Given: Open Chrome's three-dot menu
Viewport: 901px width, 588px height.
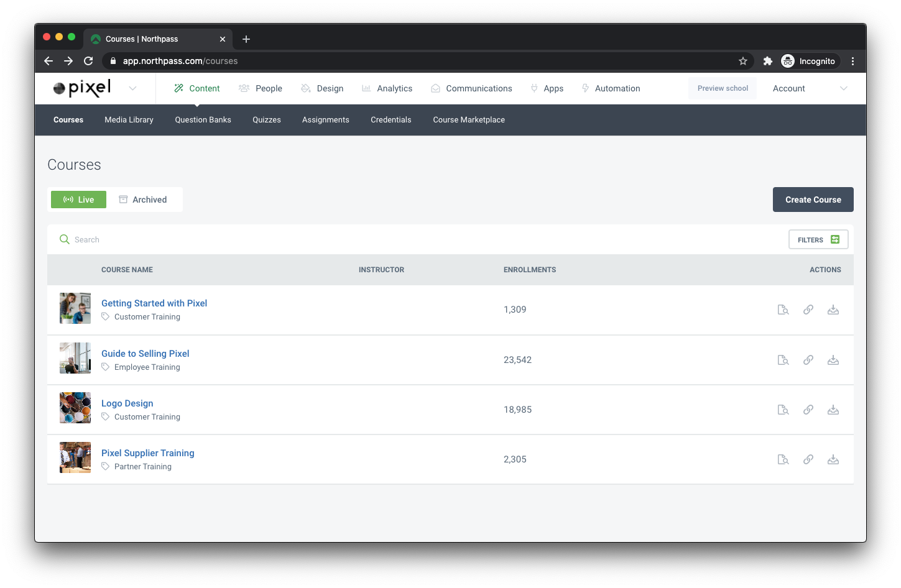Looking at the screenshot, I should point(852,61).
